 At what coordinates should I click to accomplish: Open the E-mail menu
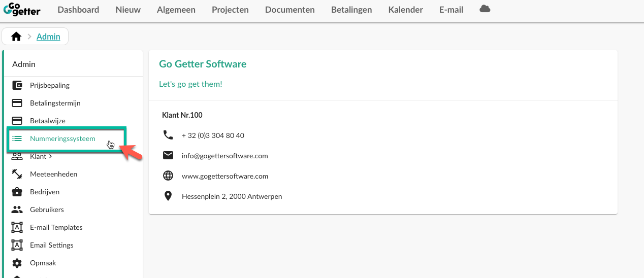pos(452,10)
